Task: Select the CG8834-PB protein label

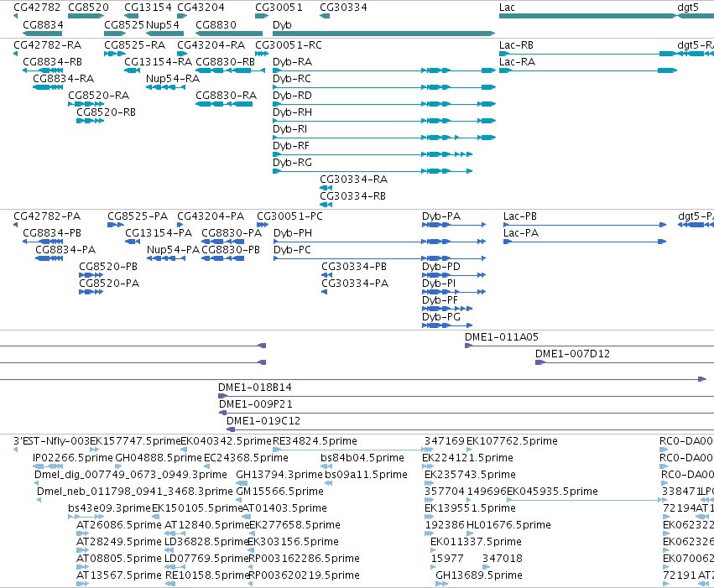Action: coord(52,233)
